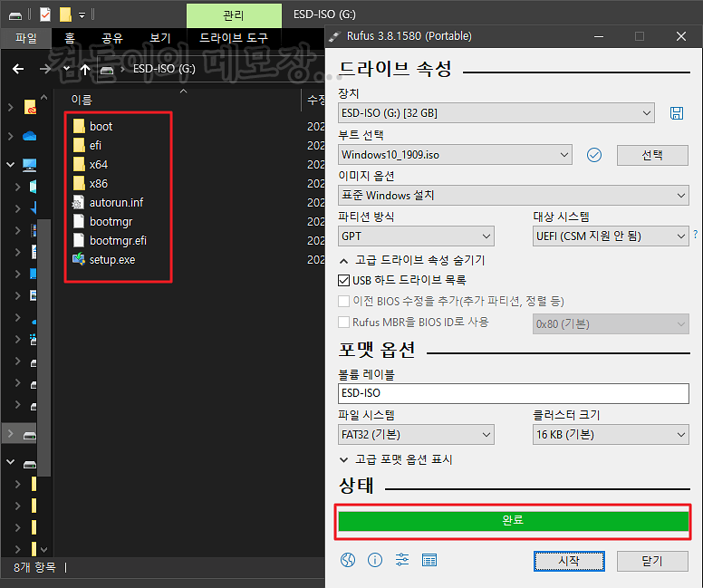Open the Rufus language globe icon
The image size is (703, 588).
tap(348, 560)
